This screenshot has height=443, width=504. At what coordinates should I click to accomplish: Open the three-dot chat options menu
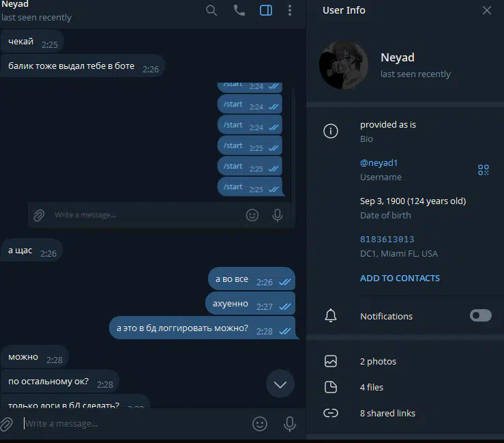290,11
